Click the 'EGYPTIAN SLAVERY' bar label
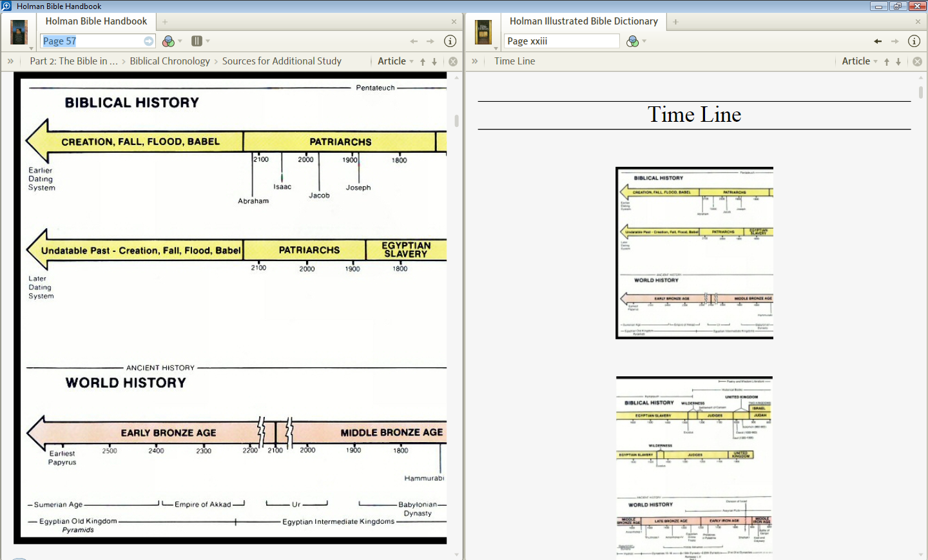The height and width of the screenshot is (560, 928). click(406, 249)
